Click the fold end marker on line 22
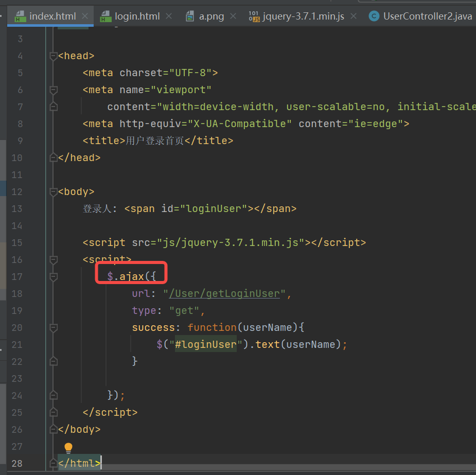The height and width of the screenshot is (475, 476). coord(54,361)
